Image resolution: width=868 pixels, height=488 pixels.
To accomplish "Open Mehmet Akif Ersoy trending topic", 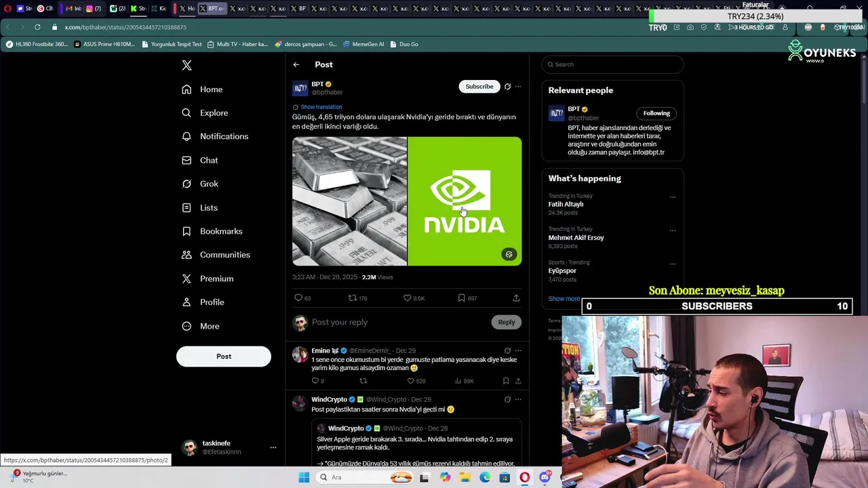I will [576, 238].
